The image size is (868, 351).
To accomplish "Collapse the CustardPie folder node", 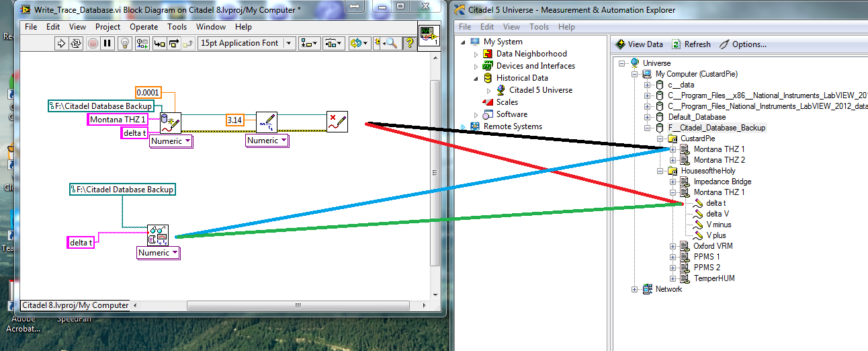I will click(660, 139).
